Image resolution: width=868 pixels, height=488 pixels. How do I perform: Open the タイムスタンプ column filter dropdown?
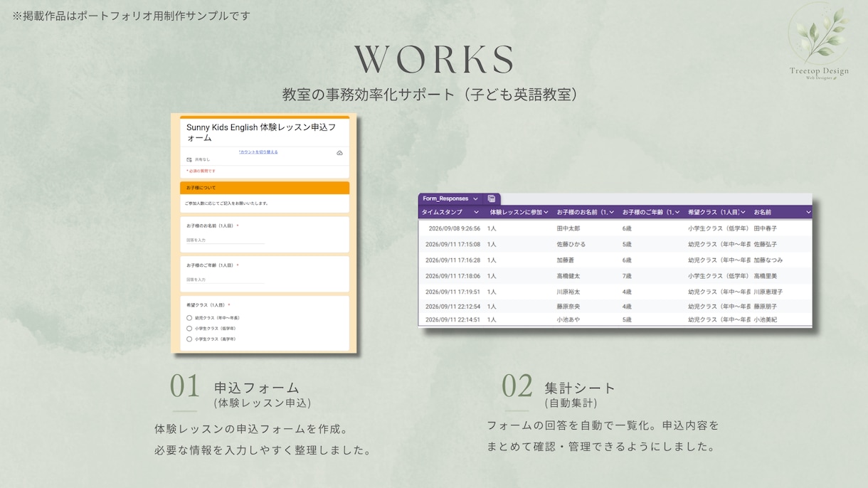477,212
